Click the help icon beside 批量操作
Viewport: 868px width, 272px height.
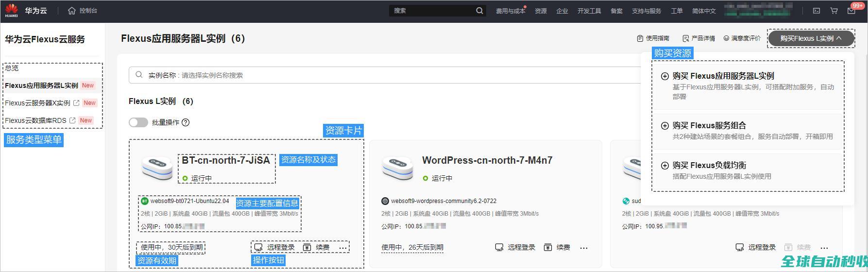click(x=185, y=122)
